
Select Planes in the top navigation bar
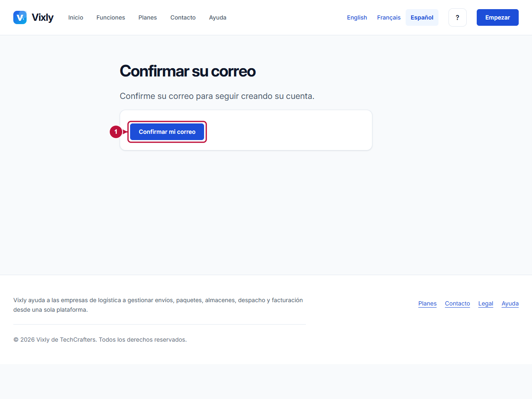tap(148, 17)
